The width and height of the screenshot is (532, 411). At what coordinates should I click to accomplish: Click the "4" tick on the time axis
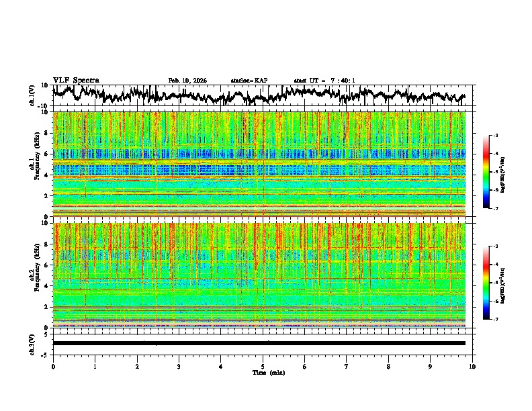coord(221,367)
